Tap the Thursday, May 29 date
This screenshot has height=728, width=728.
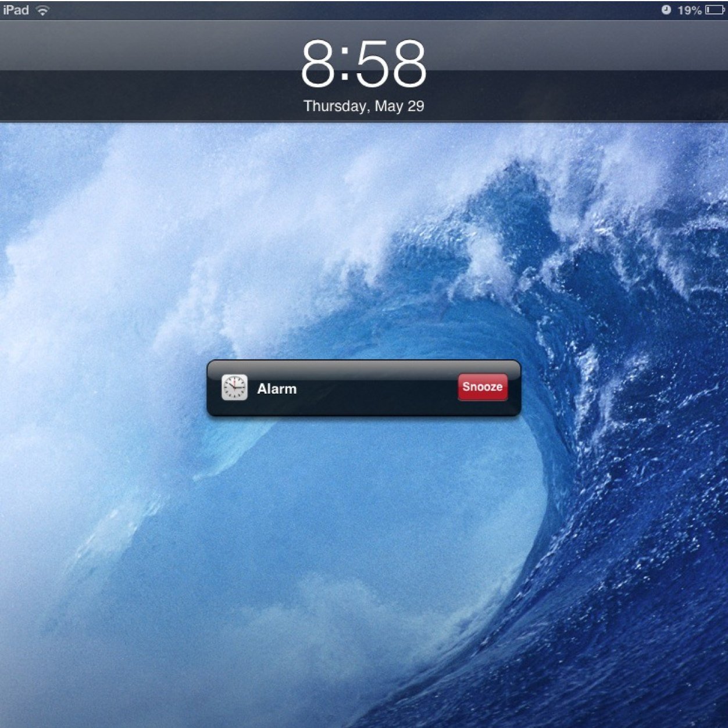364,106
